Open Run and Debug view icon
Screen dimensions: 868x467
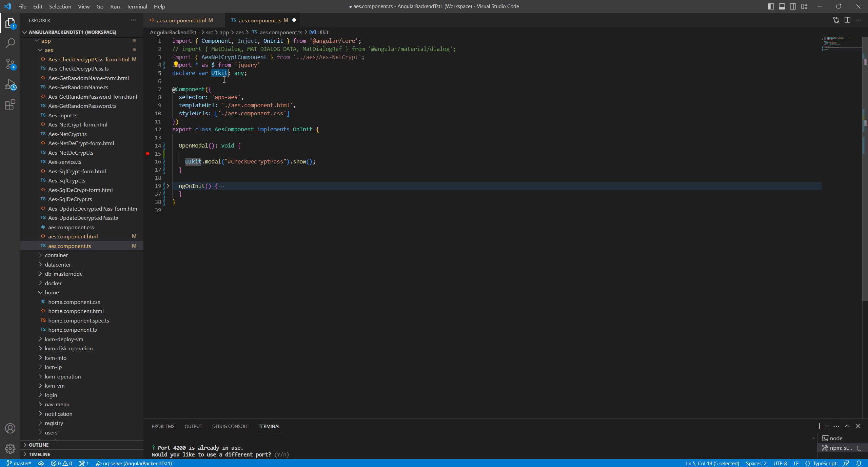[x=10, y=84]
